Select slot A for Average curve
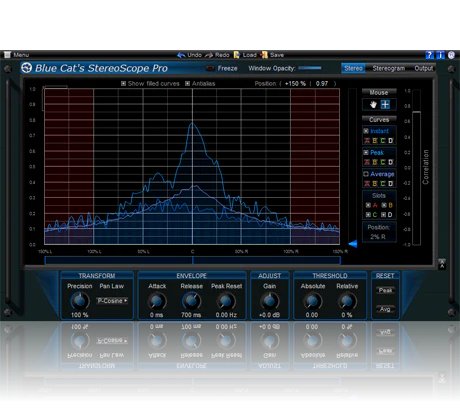 (367, 183)
